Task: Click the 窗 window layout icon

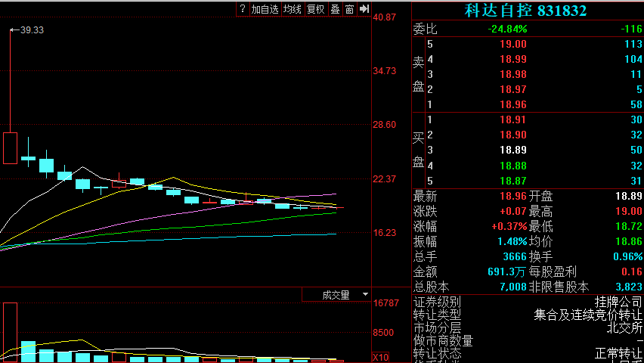Action: (349, 9)
